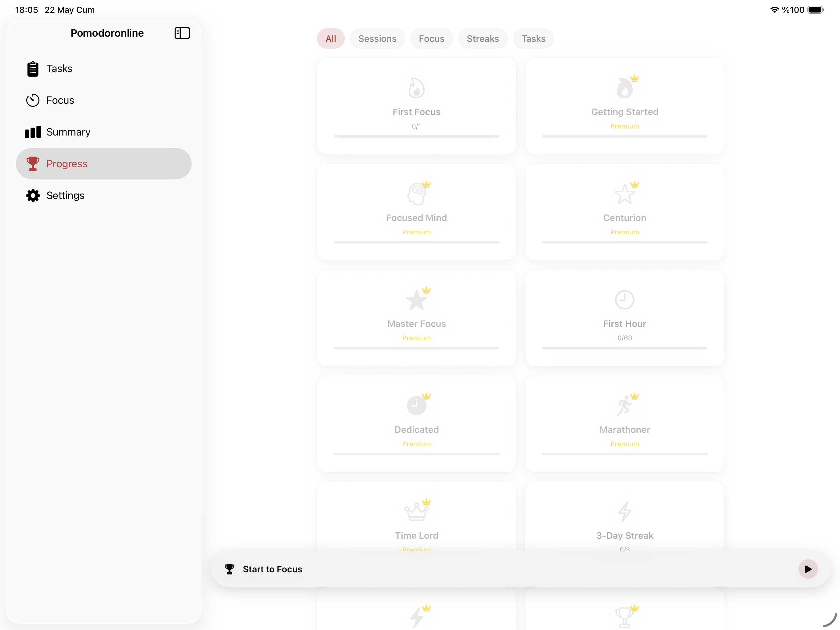Viewport: 840px width, 630px height.
Task: Click the Premium label under Marathoner
Action: (624, 444)
